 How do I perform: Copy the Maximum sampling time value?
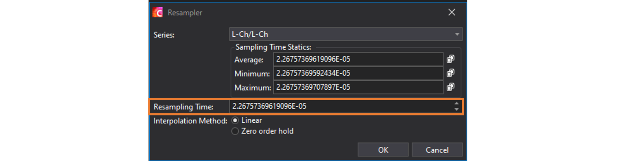coord(450,87)
